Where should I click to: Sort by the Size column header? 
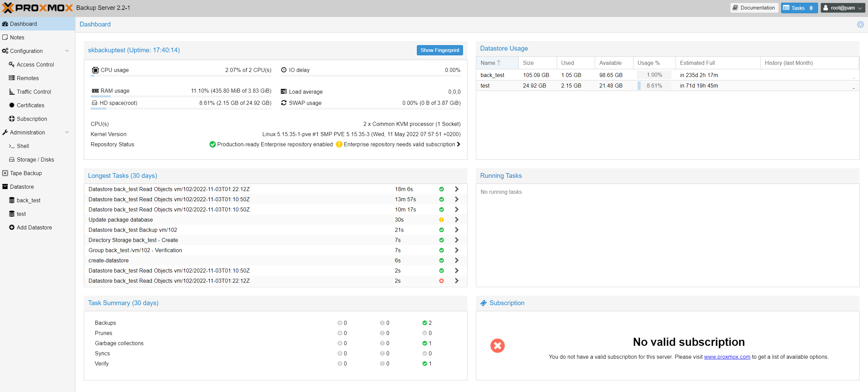537,63
